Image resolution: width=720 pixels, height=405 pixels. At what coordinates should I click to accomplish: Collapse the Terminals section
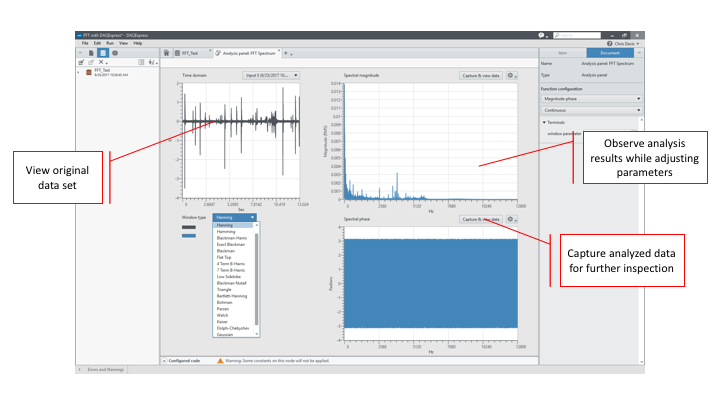[543, 122]
